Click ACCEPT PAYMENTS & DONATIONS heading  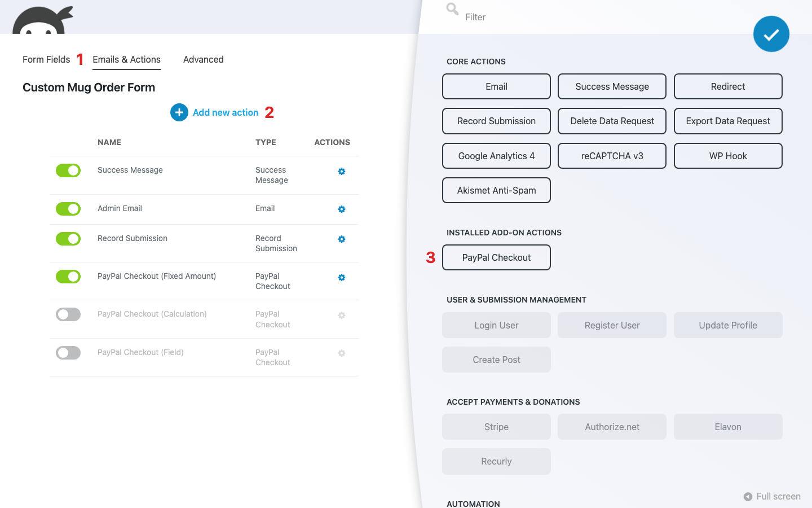click(513, 402)
